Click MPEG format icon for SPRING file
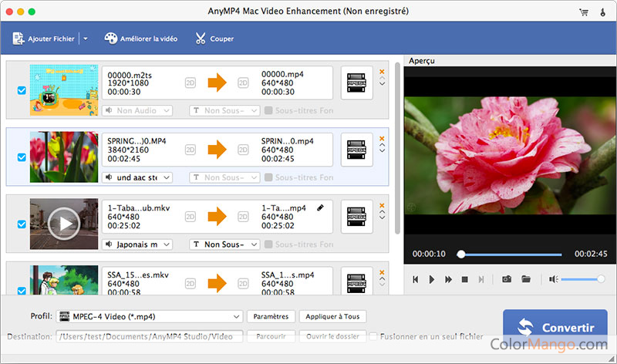Screen dimensions: 617x364 tap(356, 150)
